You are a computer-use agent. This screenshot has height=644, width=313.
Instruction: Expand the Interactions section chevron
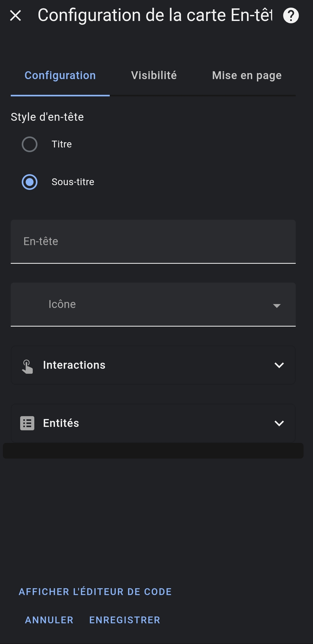(279, 365)
